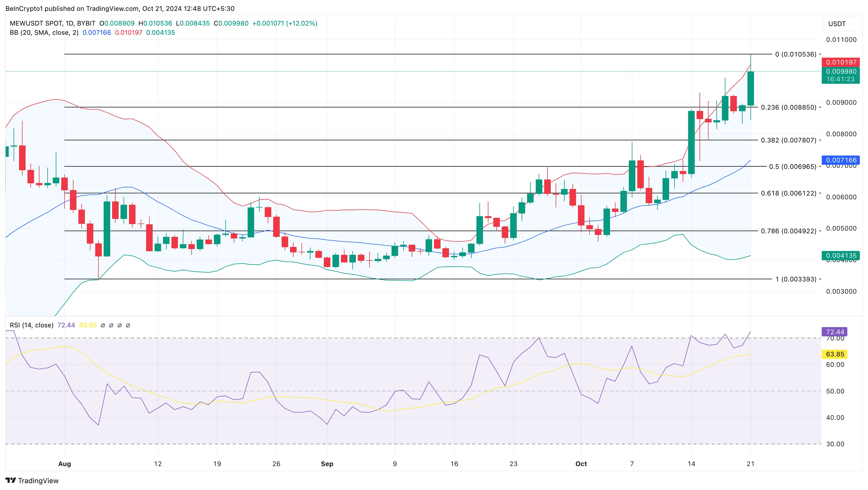Click the Aug date label on time axis
The image size is (868, 490).
(65, 464)
